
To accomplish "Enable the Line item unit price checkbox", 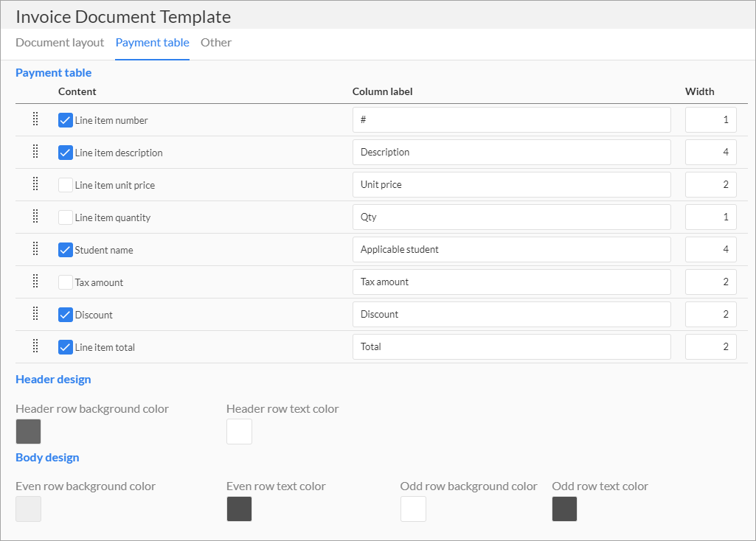I will 66,185.
